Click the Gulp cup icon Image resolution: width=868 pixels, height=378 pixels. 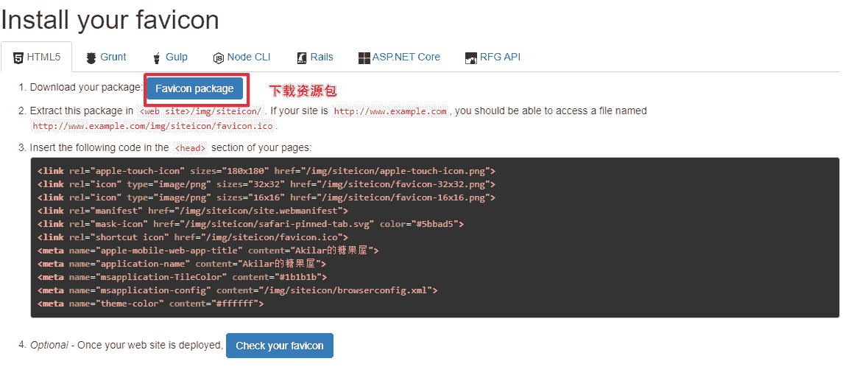[157, 57]
